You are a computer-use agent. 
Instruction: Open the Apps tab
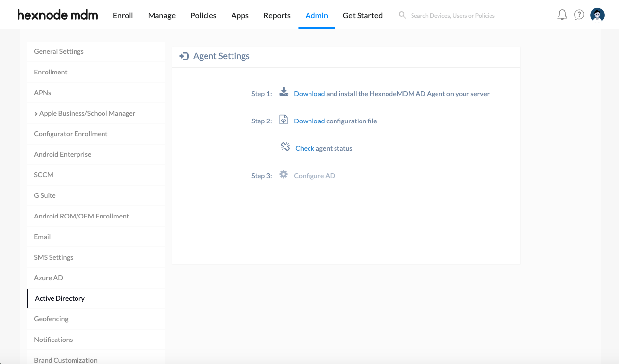tap(240, 15)
